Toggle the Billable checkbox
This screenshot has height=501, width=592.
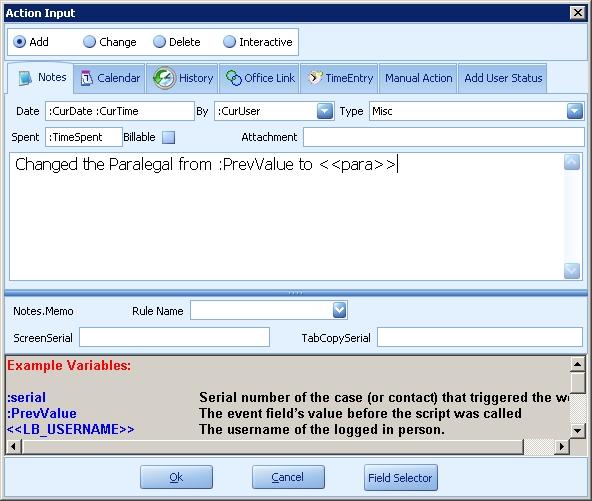click(x=168, y=137)
